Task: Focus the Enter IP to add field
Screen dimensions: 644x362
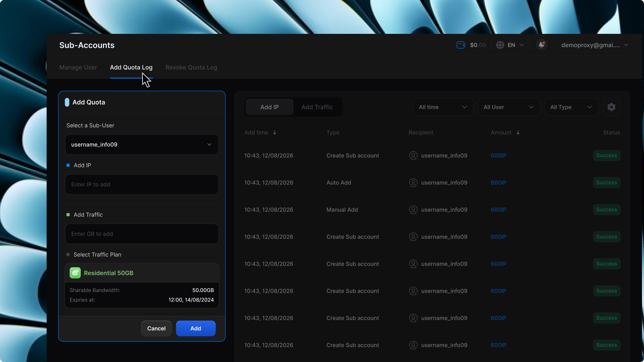Action: click(x=142, y=184)
